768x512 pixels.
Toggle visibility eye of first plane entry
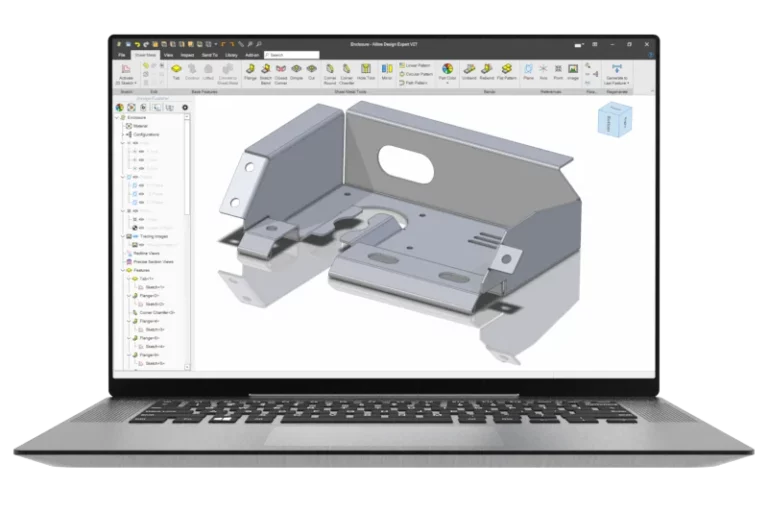tap(142, 185)
